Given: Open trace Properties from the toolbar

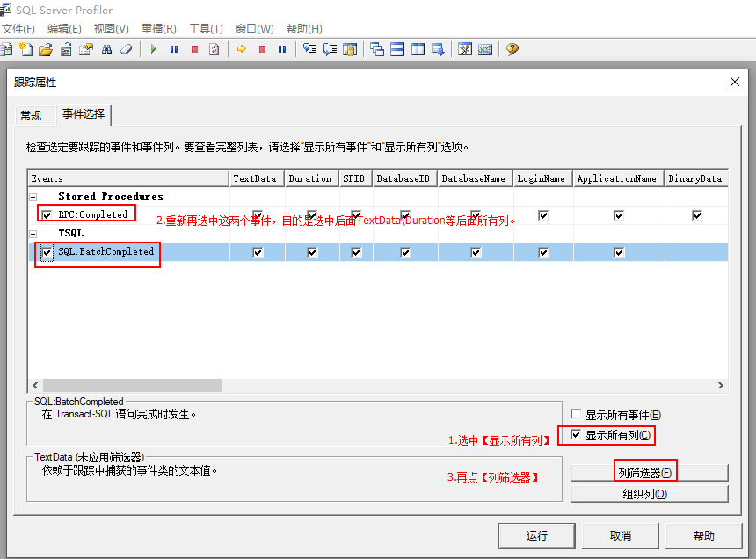Looking at the screenshot, I should 86,49.
